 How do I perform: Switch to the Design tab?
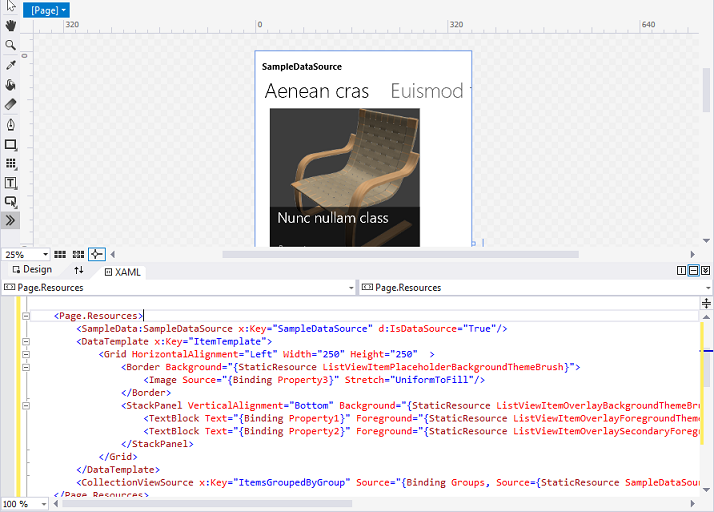point(32,270)
